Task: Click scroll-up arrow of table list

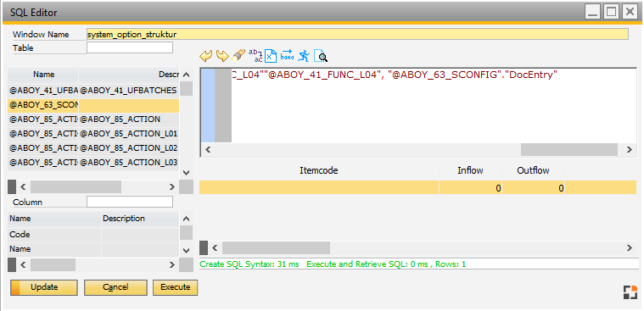Action: click(x=186, y=75)
